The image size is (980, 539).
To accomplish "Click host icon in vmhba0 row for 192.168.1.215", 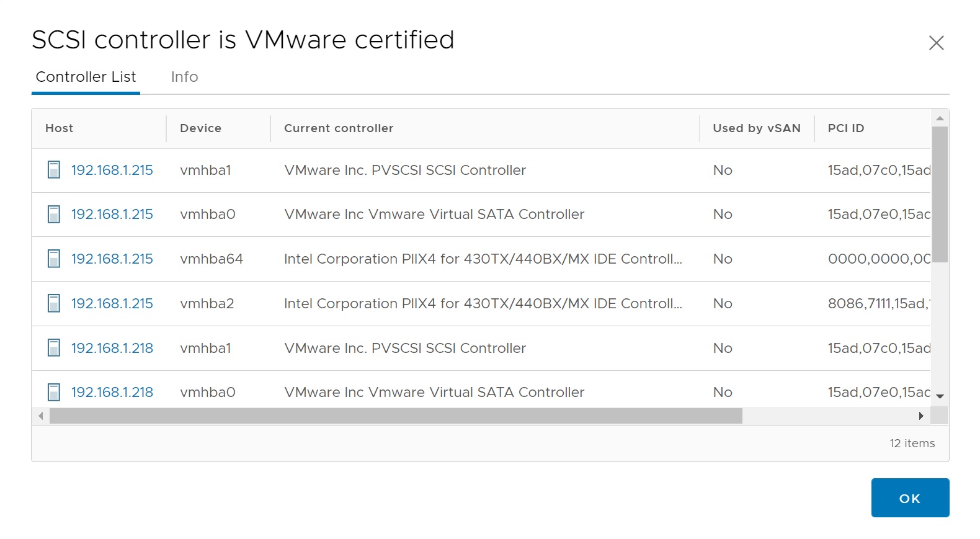I will (54, 215).
